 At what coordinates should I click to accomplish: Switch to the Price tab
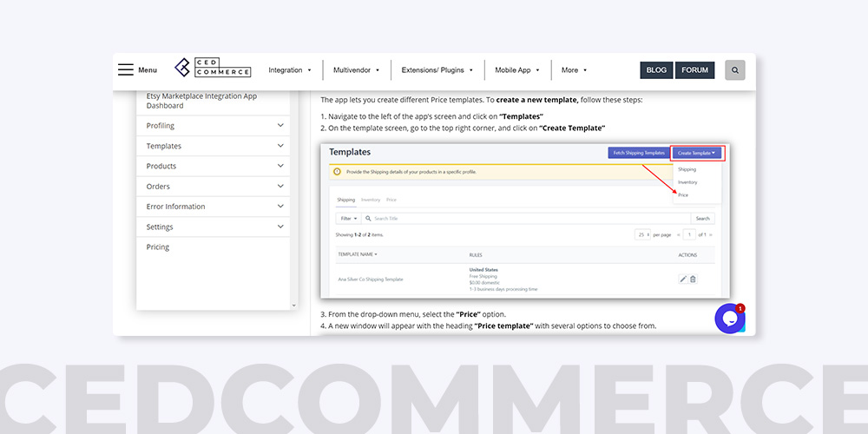391,200
